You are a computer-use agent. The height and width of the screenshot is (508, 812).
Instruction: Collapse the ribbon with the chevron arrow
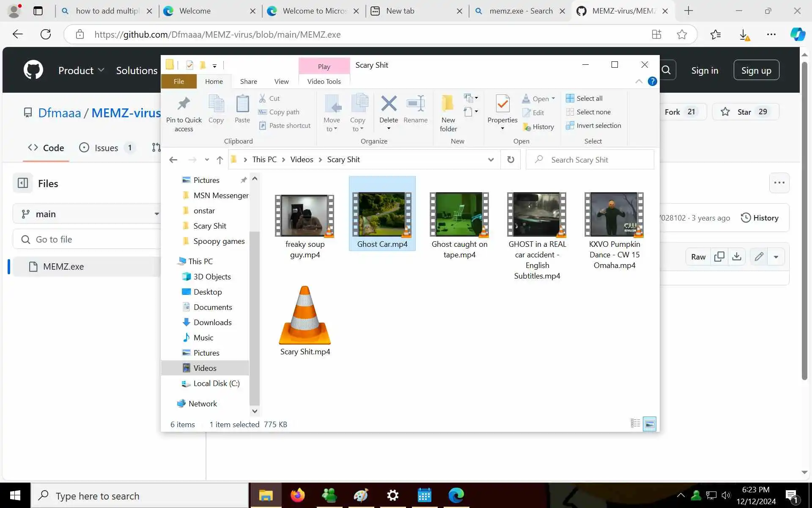tap(639, 81)
